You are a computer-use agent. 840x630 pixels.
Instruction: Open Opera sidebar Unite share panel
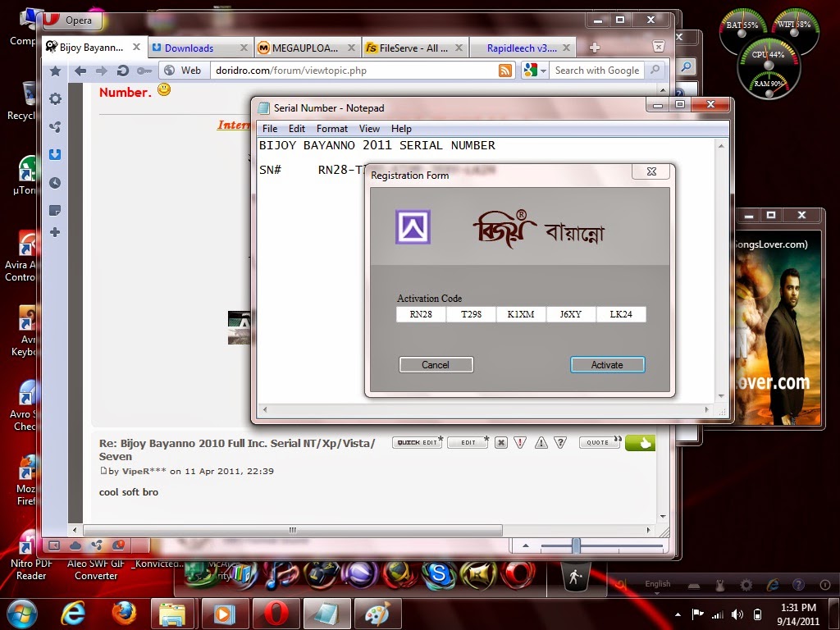pyautogui.click(x=55, y=127)
